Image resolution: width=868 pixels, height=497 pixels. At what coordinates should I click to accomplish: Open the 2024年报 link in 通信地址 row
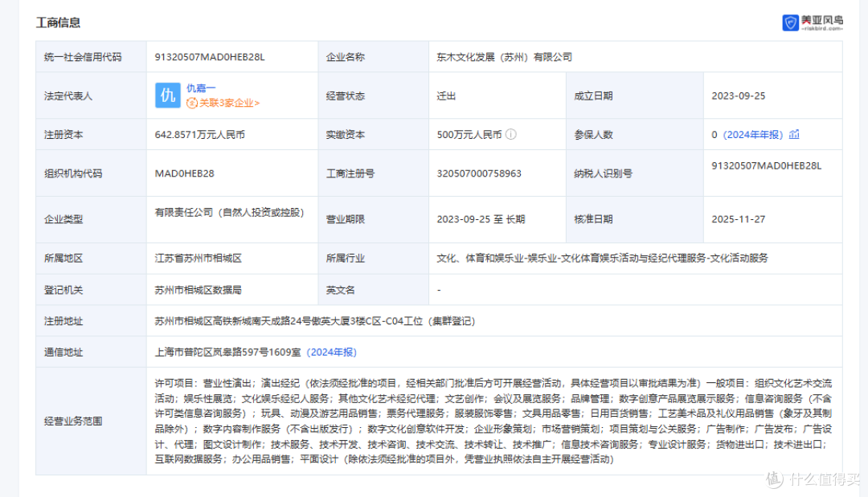tap(332, 352)
